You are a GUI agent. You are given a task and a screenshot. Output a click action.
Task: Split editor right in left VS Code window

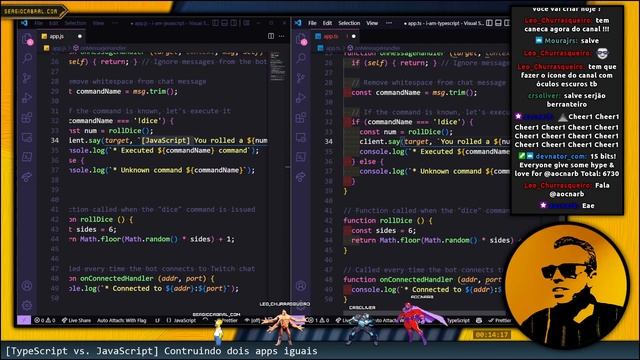[x=271, y=36]
